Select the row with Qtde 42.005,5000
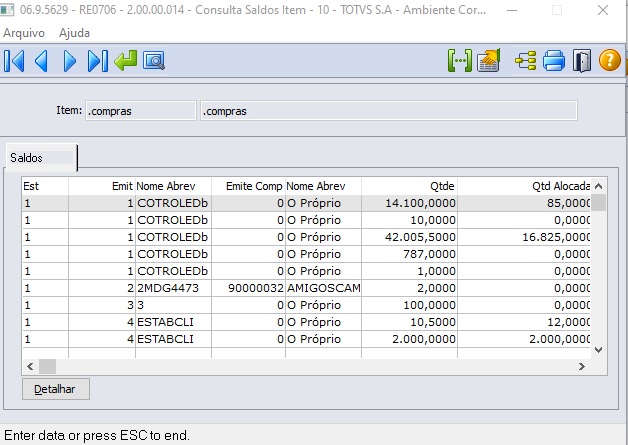The width and height of the screenshot is (628, 445). click(306, 237)
